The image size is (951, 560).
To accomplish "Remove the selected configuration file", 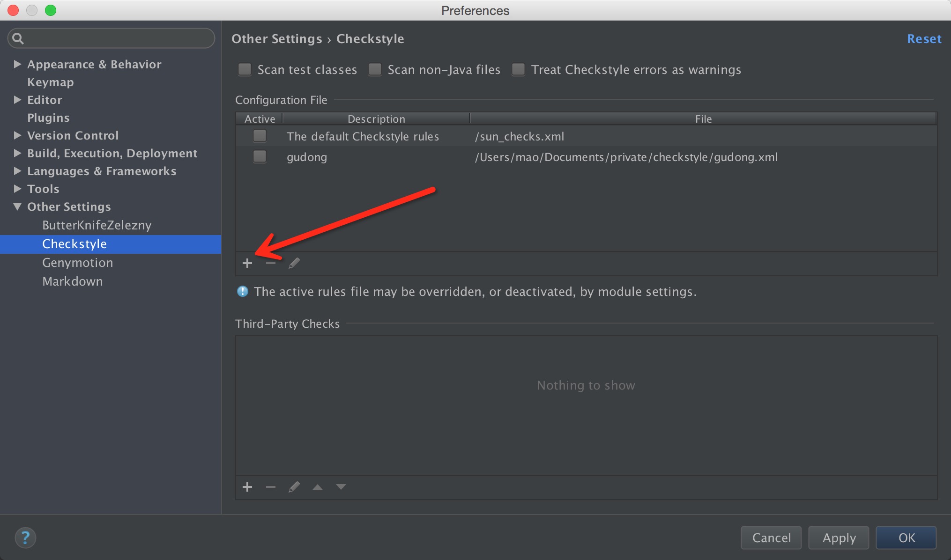I will (270, 263).
